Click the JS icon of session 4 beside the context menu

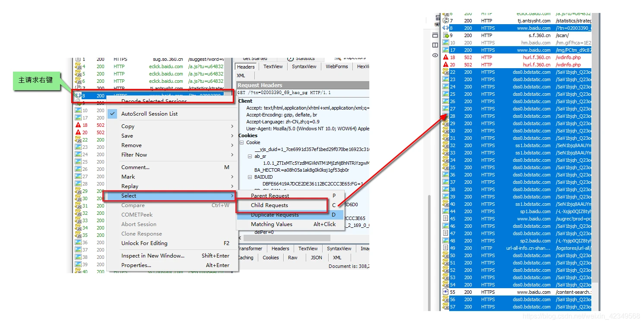pyautogui.click(x=78, y=67)
